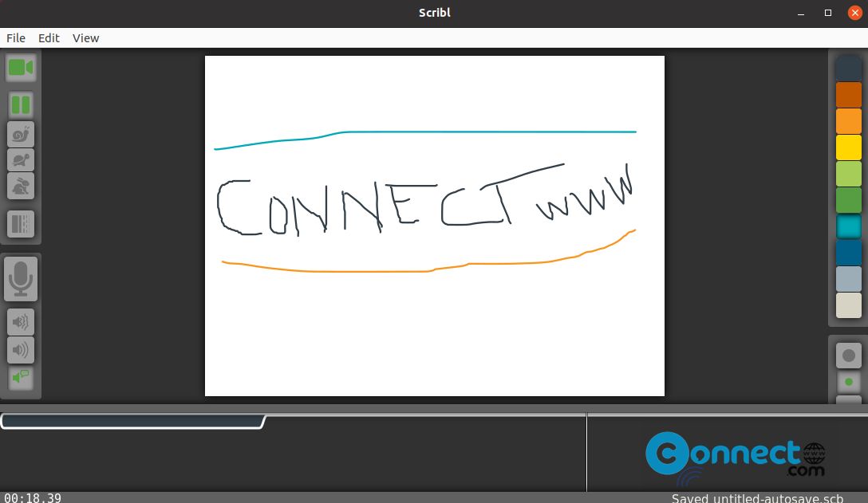
Task: Open the File menu
Action: (x=15, y=38)
